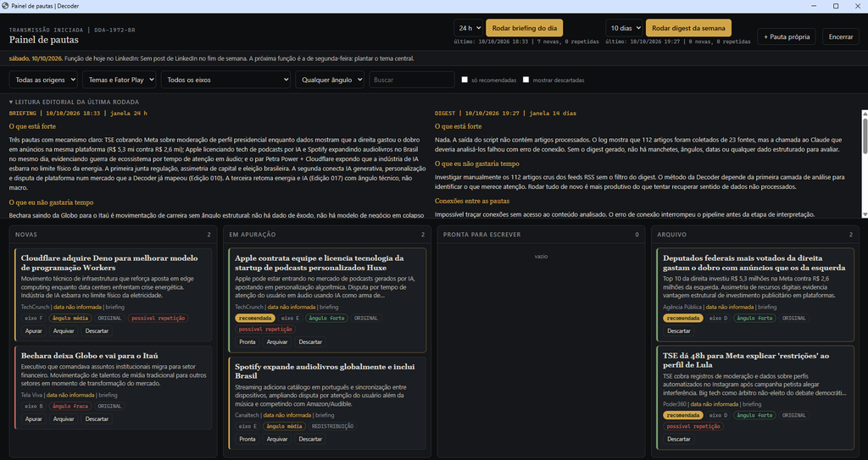Click the ARQUIVO column header
The height and width of the screenshot is (460, 868).
click(670, 235)
